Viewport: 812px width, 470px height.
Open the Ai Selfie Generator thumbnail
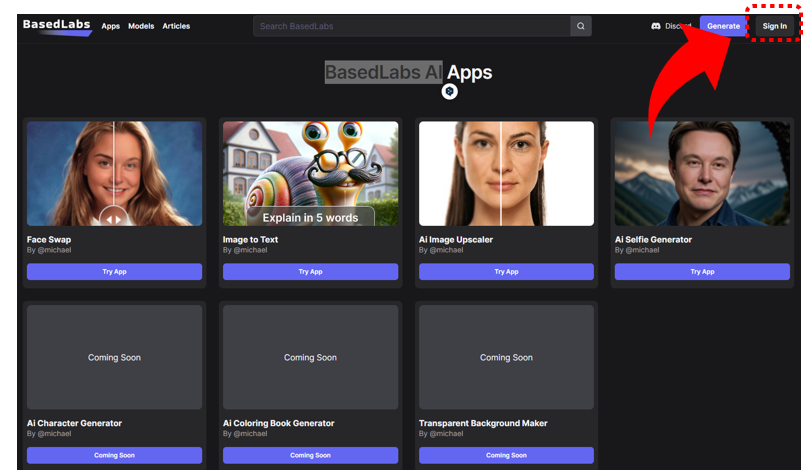point(702,173)
